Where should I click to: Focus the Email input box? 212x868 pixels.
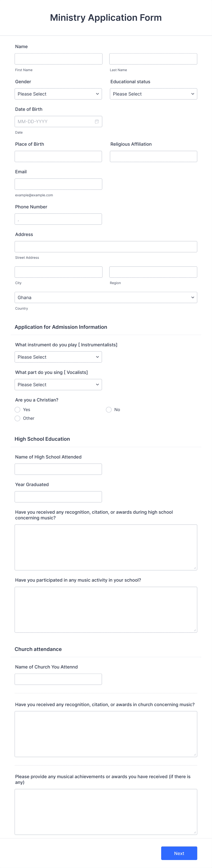(58, 184)
